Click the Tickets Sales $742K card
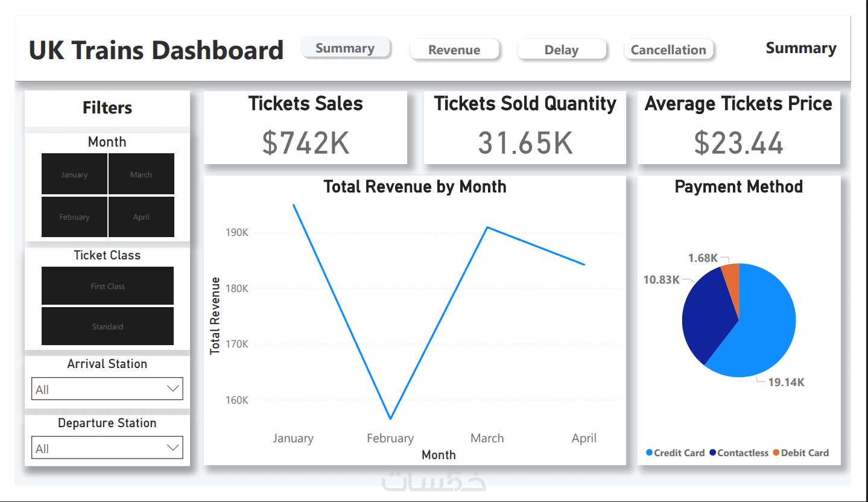The height and width of the screenshot is (502, 868). [x=305, y=127]
